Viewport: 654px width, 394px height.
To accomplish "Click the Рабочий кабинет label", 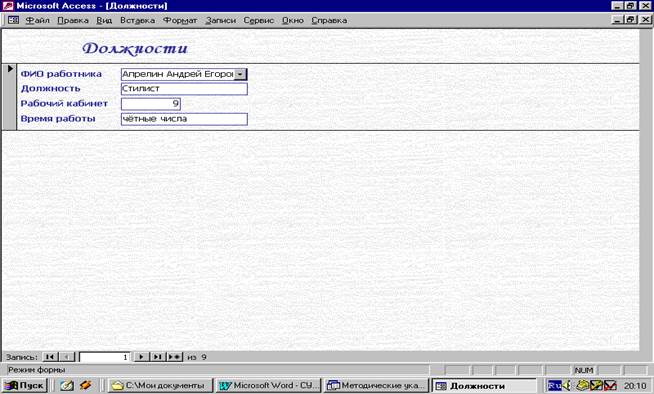I will point(64,103).
